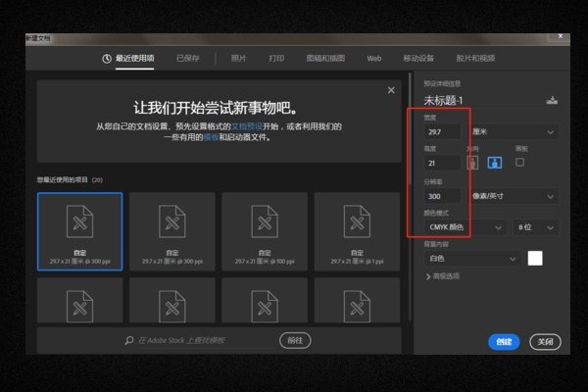Follow the 模板 link in banner

(211, 137)
